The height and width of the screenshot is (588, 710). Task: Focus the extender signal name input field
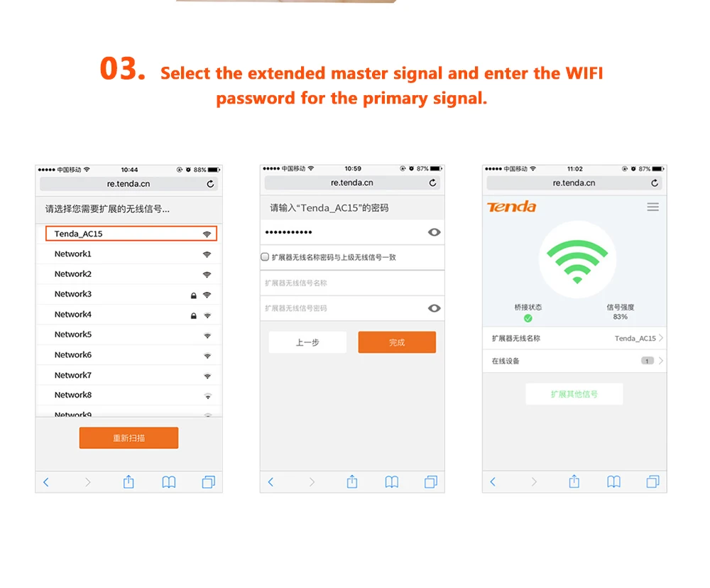coord(352,283)
